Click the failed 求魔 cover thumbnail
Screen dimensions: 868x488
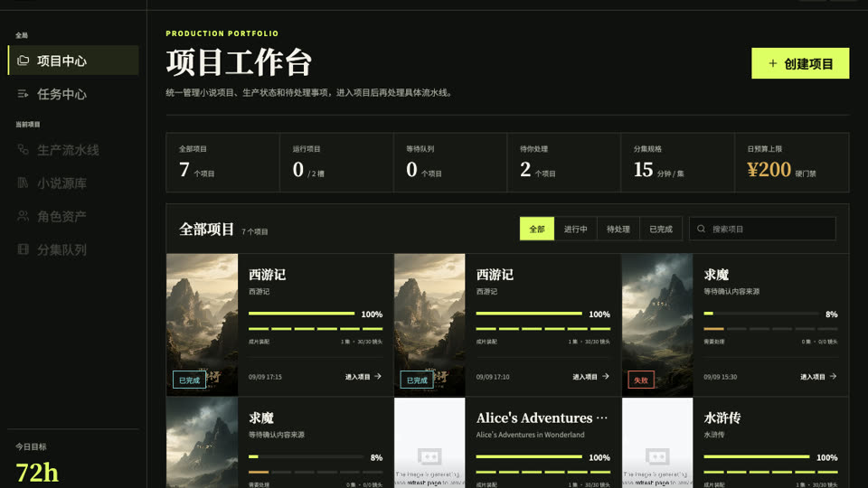tap(657, 324)
